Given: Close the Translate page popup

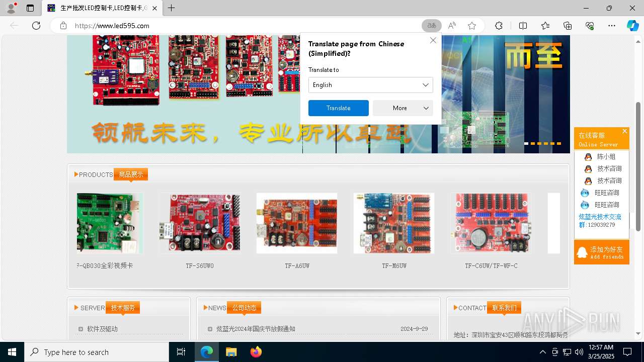Looking at the screenshot, I should point(433,40).
